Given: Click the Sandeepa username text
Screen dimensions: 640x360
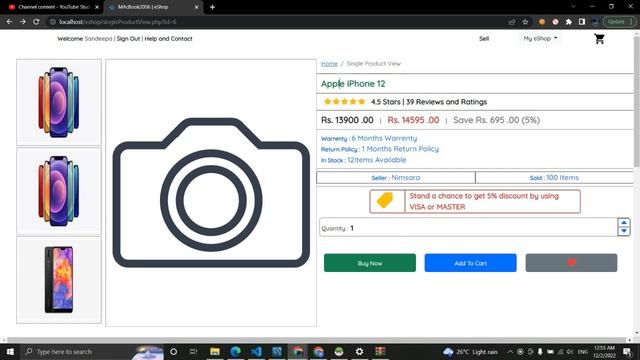Looking at the screenshot, I should [x=98, y=38].
